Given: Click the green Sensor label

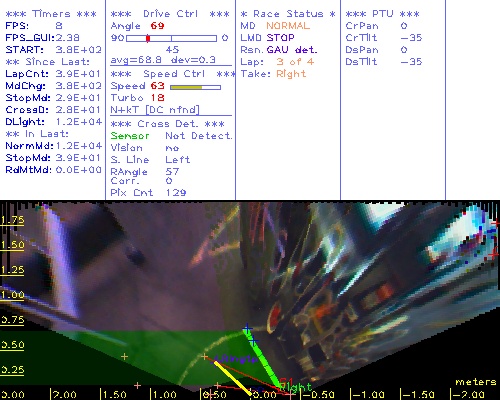Looking at the screenshot, I should pos(130,136).
